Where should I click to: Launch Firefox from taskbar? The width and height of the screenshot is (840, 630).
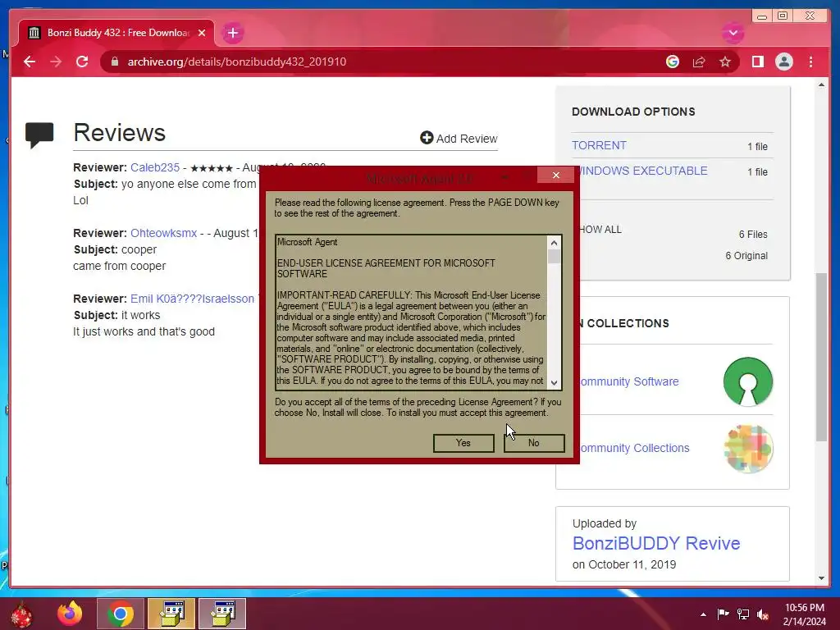click(70, 614)
